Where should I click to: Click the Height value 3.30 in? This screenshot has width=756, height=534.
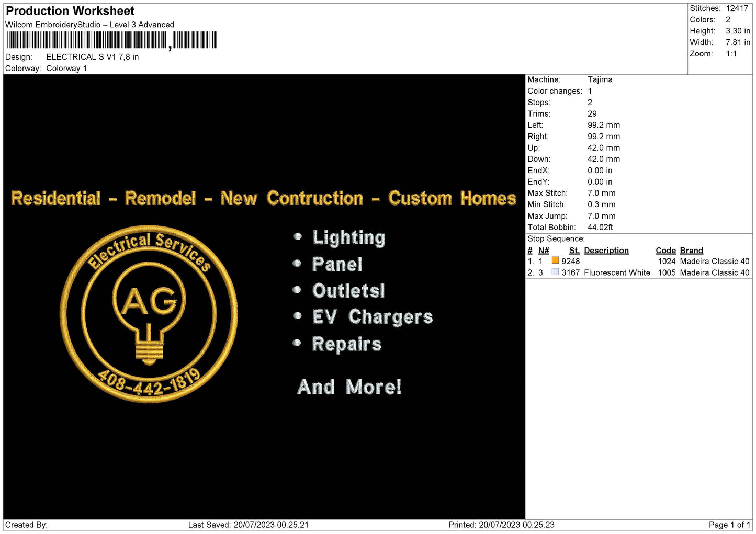pos(738,31)
